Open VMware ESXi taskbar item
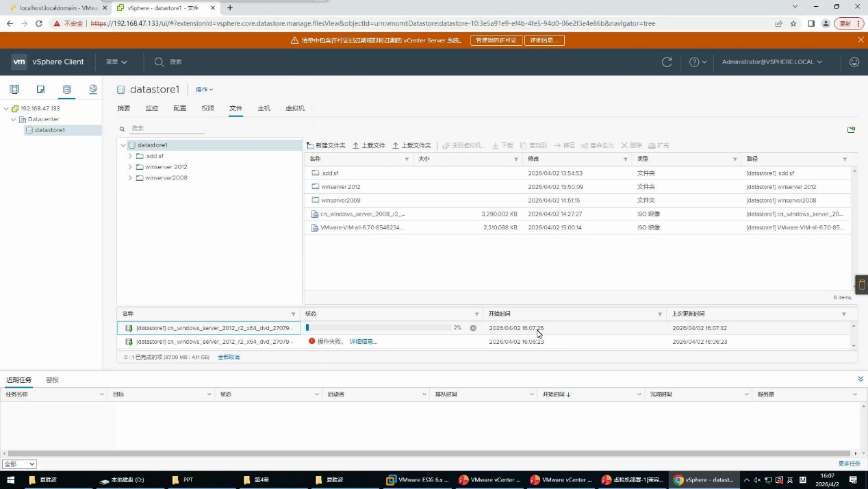868x489 pixels. [x=418, y=480]
